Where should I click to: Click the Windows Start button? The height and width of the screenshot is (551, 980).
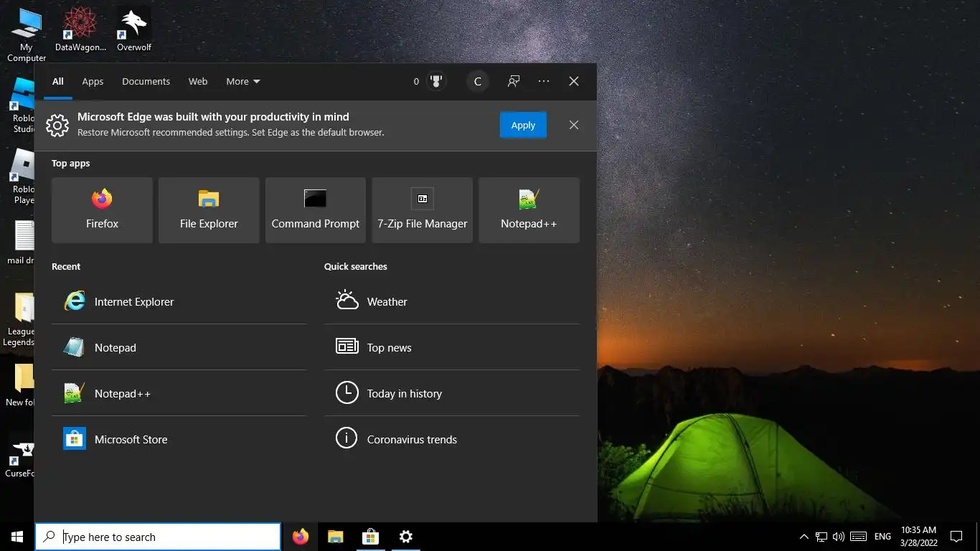[x=17, y=537]
